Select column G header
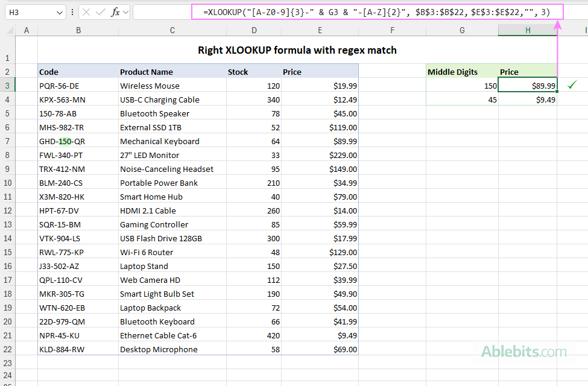The image size is (588, 386). click(x=462, y=30)
